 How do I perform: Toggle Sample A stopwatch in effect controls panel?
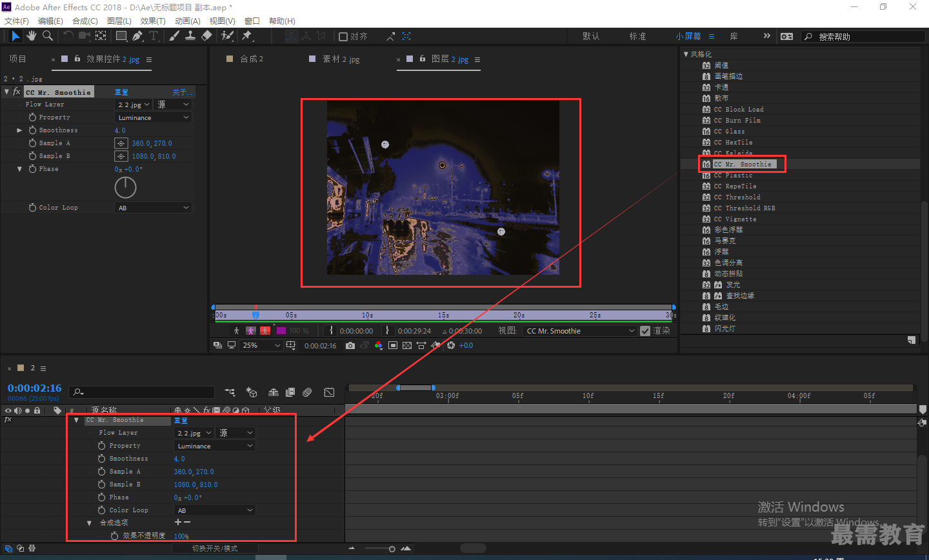[32, 143]
